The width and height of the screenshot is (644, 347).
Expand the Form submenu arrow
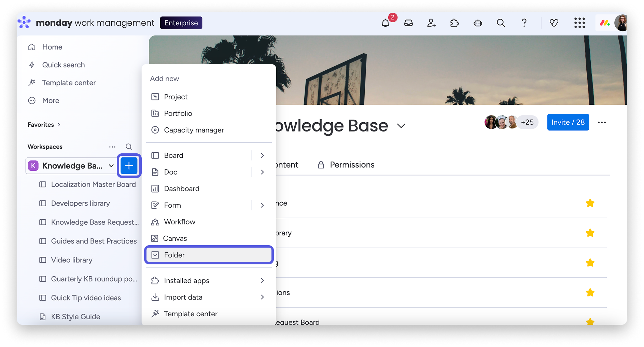point(262,205)
